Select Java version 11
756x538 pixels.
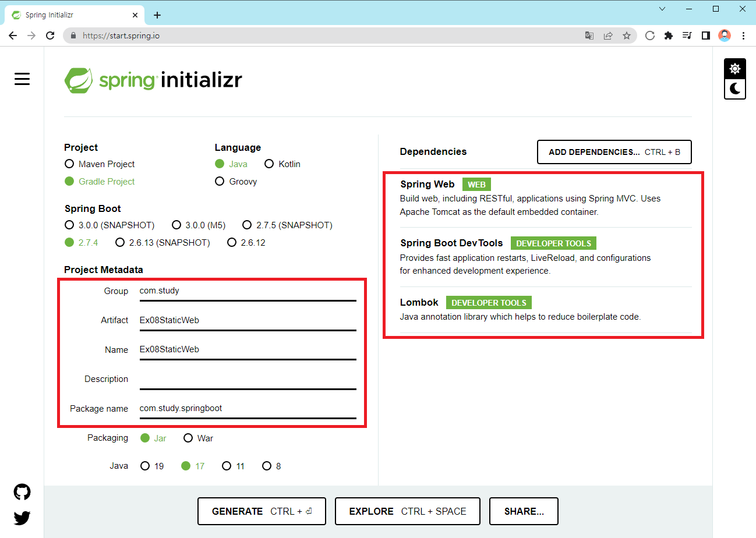234,466
